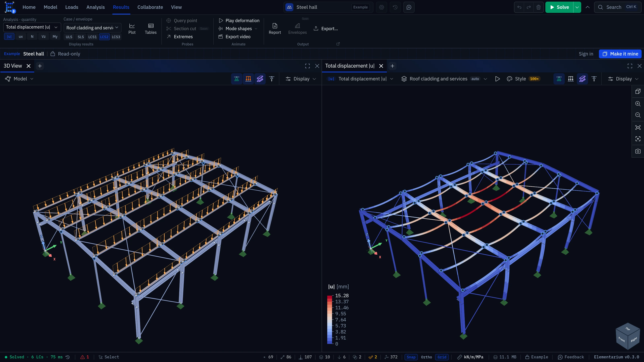Open result Tables
The height and width of the screenshot is (362, 644).
151,29
